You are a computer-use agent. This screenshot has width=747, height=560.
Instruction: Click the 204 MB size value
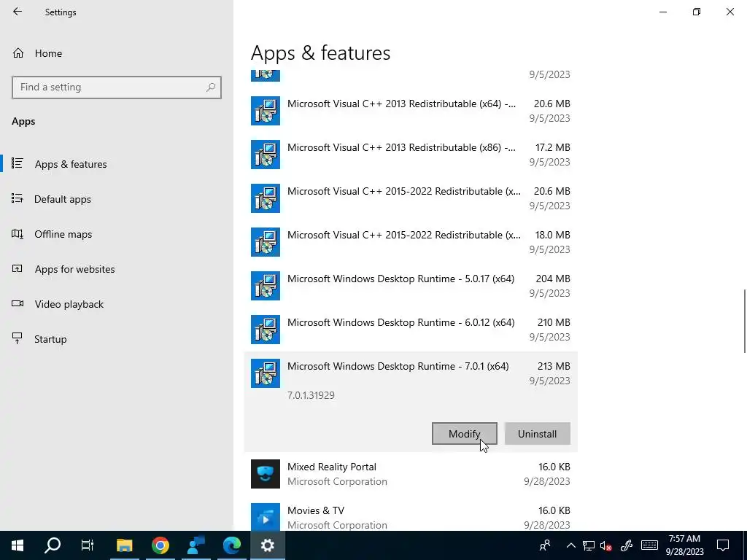click(553, 279)
